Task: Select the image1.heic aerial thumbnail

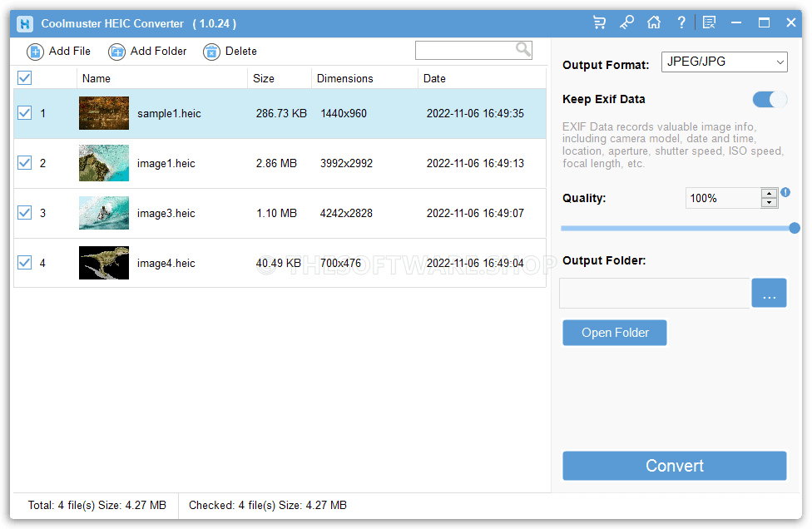Action: 104,163
